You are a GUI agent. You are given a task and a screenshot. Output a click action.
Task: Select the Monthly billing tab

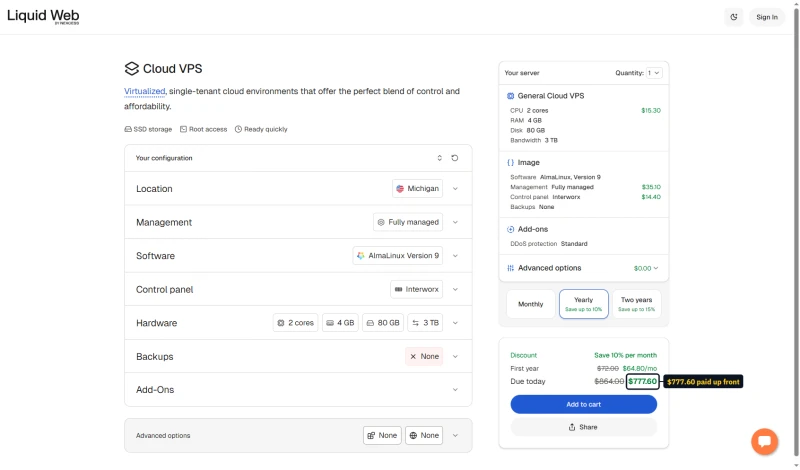(531, 304)
